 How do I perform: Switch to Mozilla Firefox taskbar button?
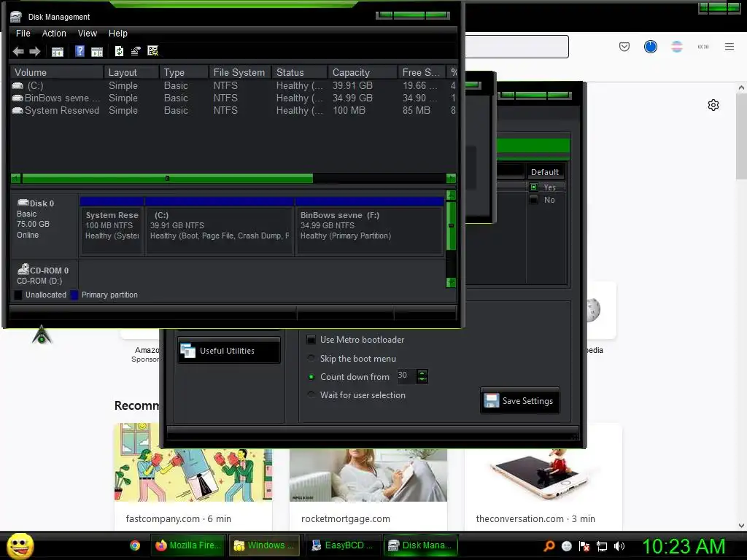188,545
